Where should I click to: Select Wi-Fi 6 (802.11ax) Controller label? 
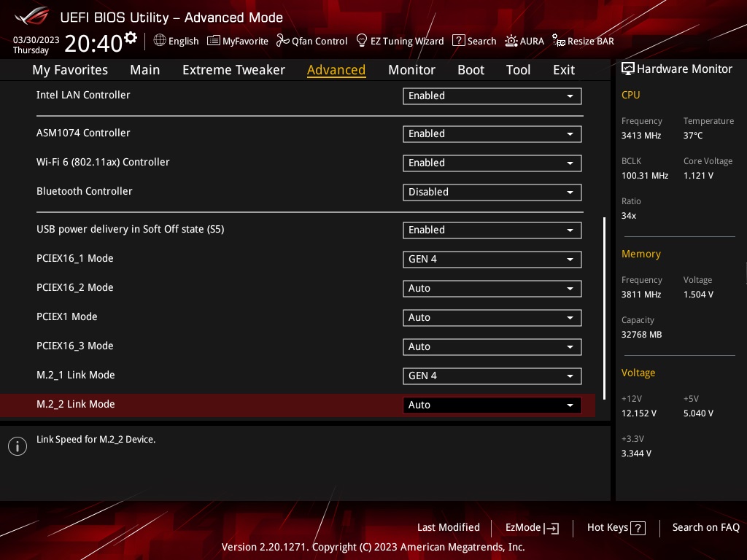coord(103,163)
